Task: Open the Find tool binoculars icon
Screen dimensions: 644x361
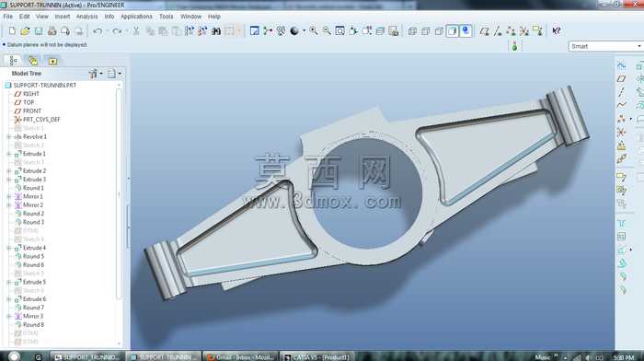Action: click(x=216, y=30)
